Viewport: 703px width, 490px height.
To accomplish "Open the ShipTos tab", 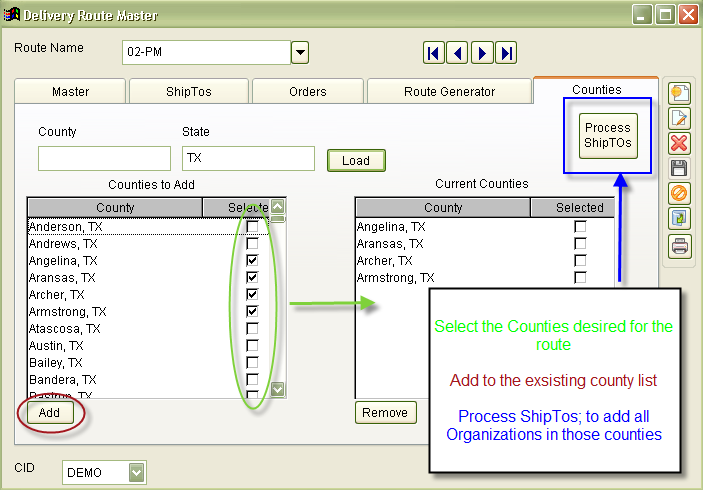I will 189,92.
